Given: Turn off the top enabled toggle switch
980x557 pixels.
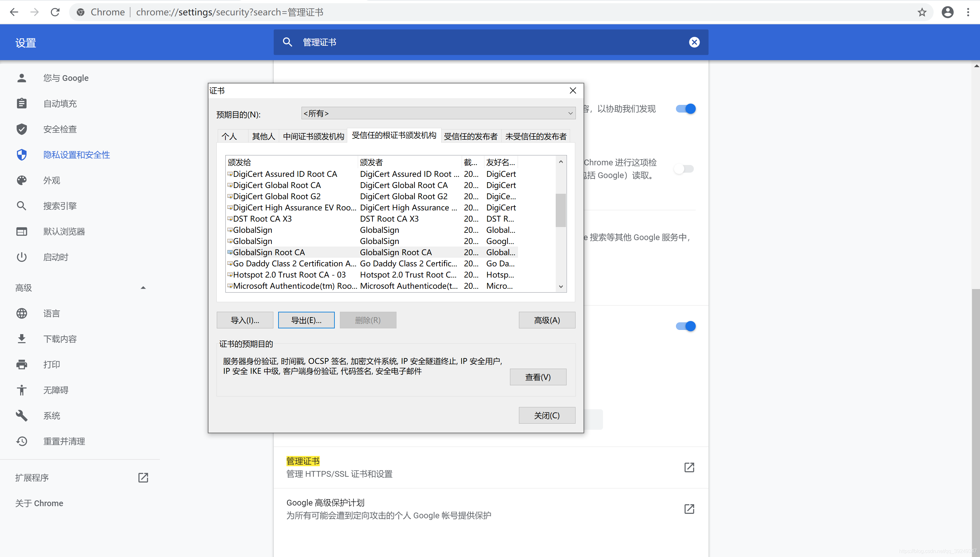Looking at the screenshot, I should (686, 109).
